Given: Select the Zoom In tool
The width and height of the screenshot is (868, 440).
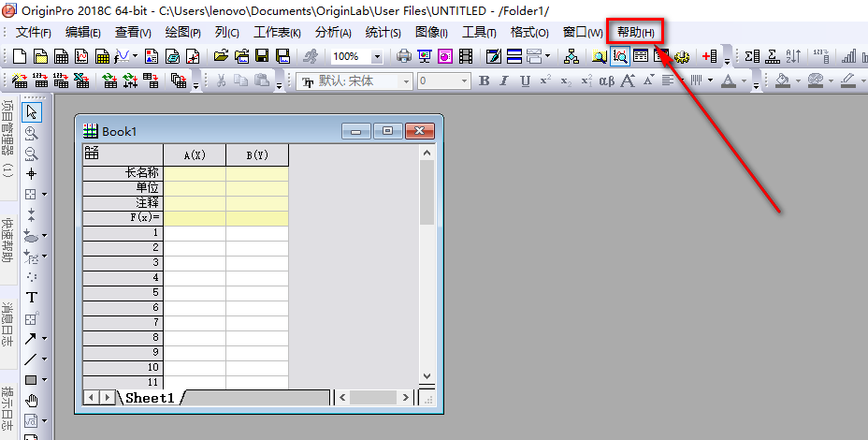Looking at the screenshot, I should pos(32,133).
